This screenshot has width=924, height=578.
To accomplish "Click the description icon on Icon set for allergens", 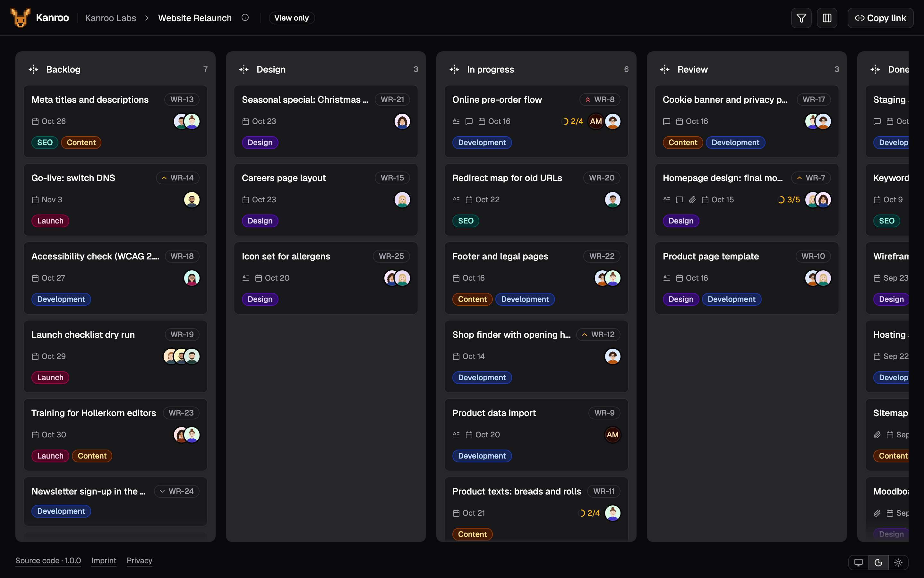I will [x=246, y=278].
